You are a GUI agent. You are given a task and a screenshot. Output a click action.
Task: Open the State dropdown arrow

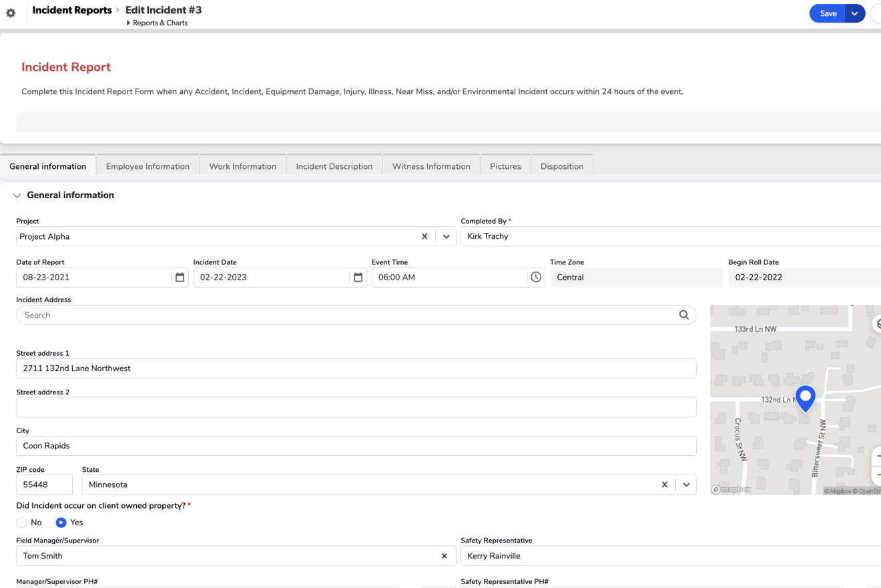pyautogui.click(x=686, y=485)
